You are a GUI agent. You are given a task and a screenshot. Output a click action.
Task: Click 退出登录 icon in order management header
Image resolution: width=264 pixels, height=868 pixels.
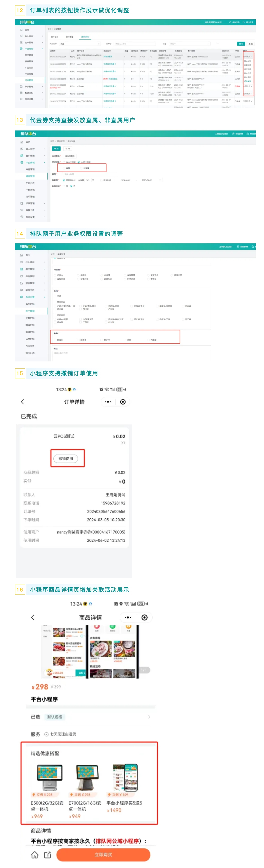click(244, 22)
